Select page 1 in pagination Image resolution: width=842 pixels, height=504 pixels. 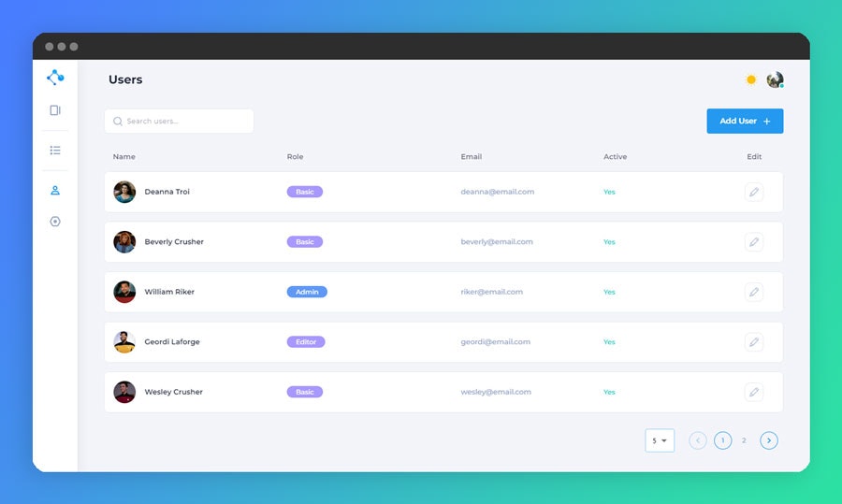723,440
